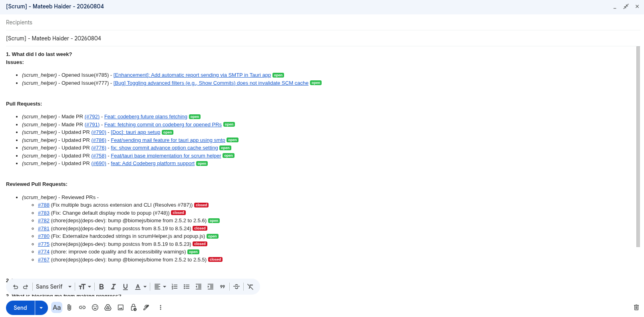
Task: Toggle italic formatting
Action: tap(113, 287)
